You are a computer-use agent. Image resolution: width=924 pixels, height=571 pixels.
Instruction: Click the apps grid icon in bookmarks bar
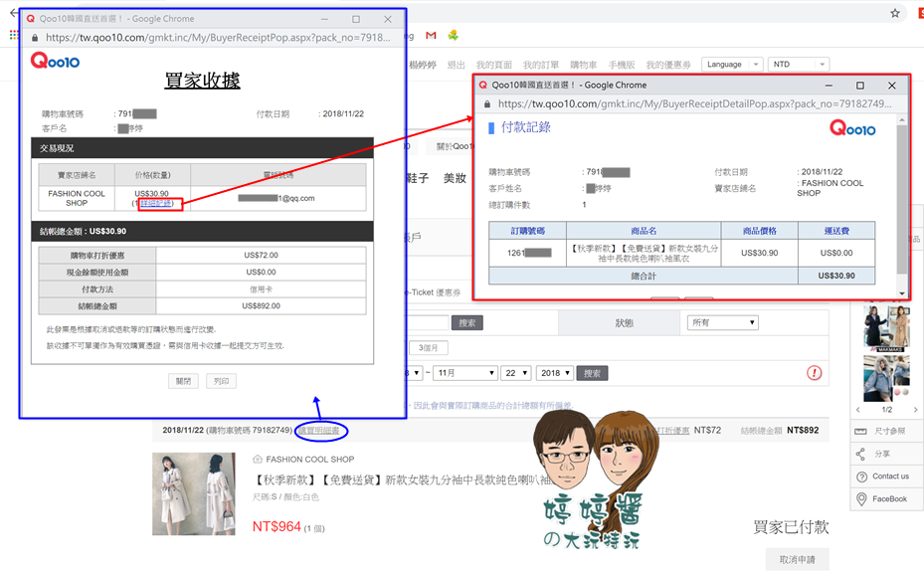14,36
